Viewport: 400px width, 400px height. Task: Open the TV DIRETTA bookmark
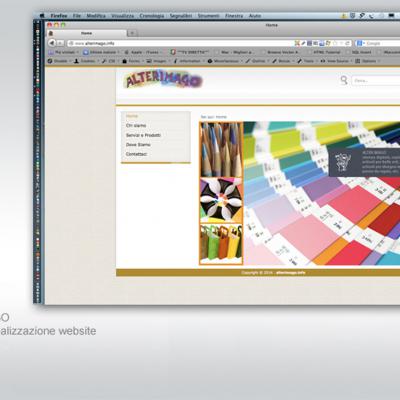click(190, 52)
